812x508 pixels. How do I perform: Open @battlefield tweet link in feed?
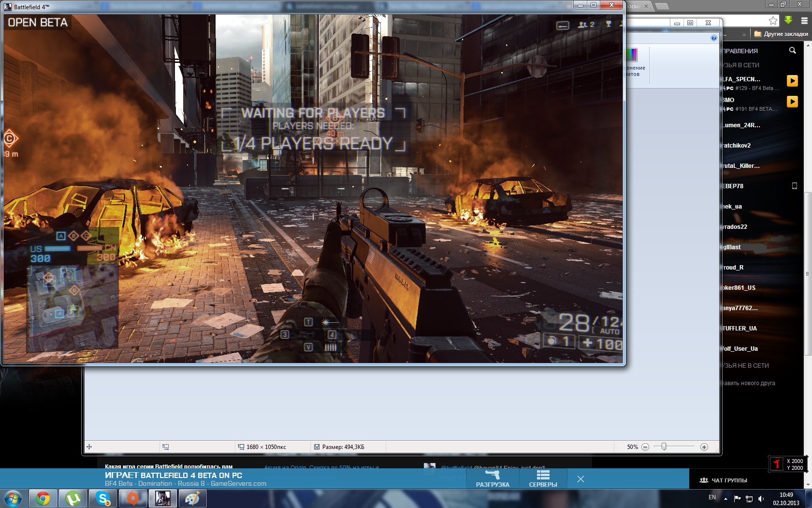click(x=456, y=468)
